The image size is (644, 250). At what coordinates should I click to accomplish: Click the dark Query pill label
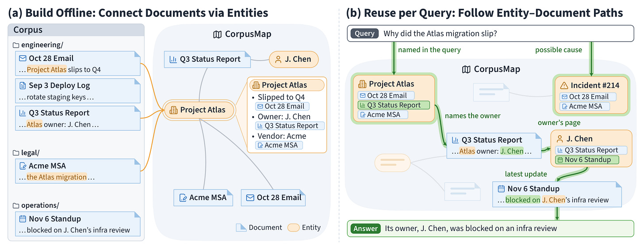[364, 34]
